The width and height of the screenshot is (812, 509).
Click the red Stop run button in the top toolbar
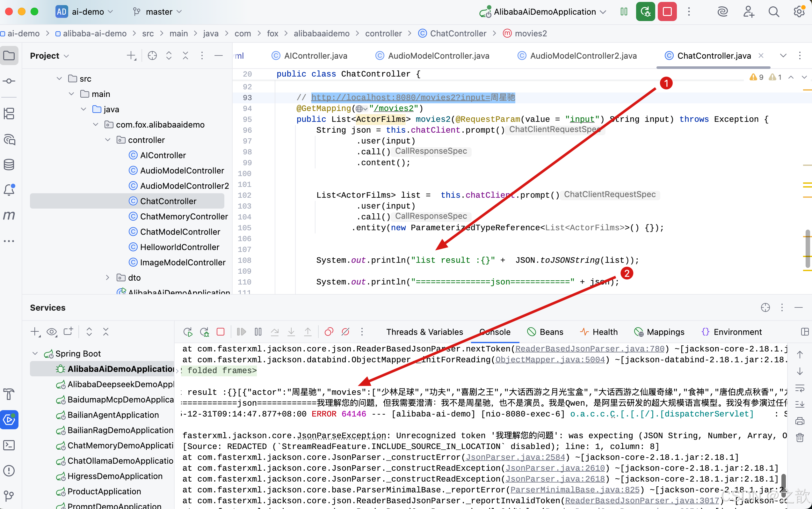[x=667, y=12]
